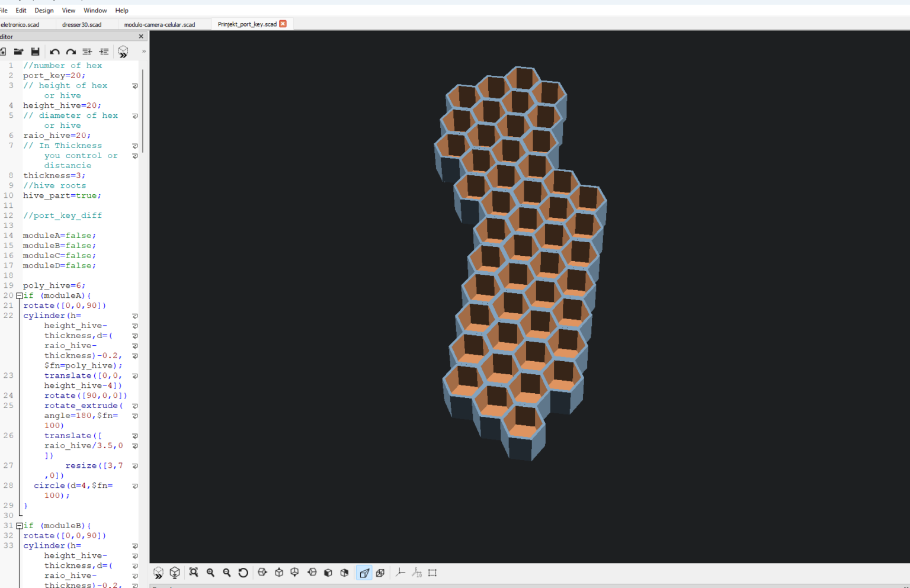910x588 pixels.
Task: Zoom in on the 3D view
Action: coord(210,573)
